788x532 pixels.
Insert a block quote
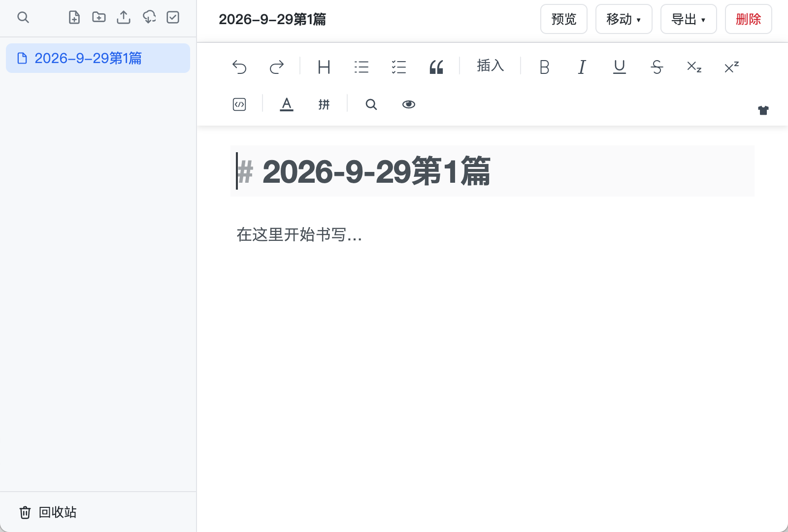436,66
